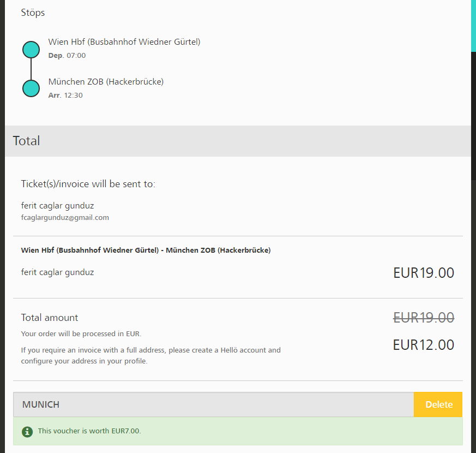Click the bold Wien Hbf - München ZOB route title
The width and height of the screenshot is (476, 453).
pyautogui.click(x=146, y=251)
